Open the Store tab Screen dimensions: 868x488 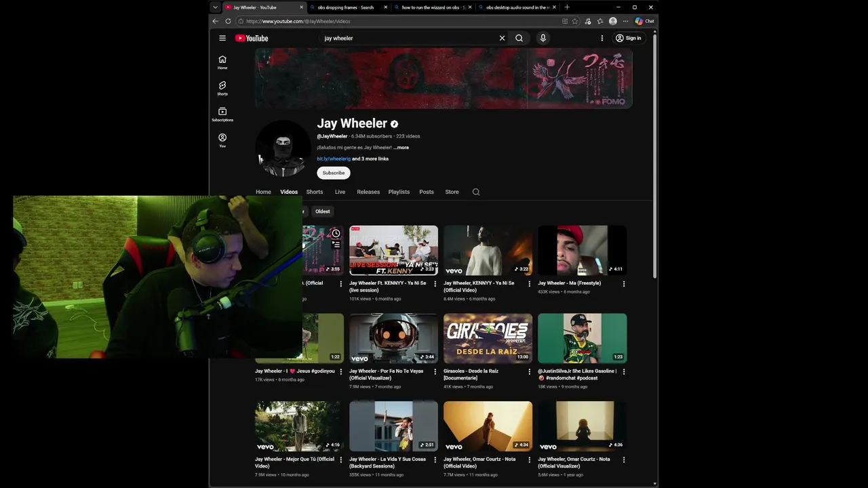[x=452, y=192]
